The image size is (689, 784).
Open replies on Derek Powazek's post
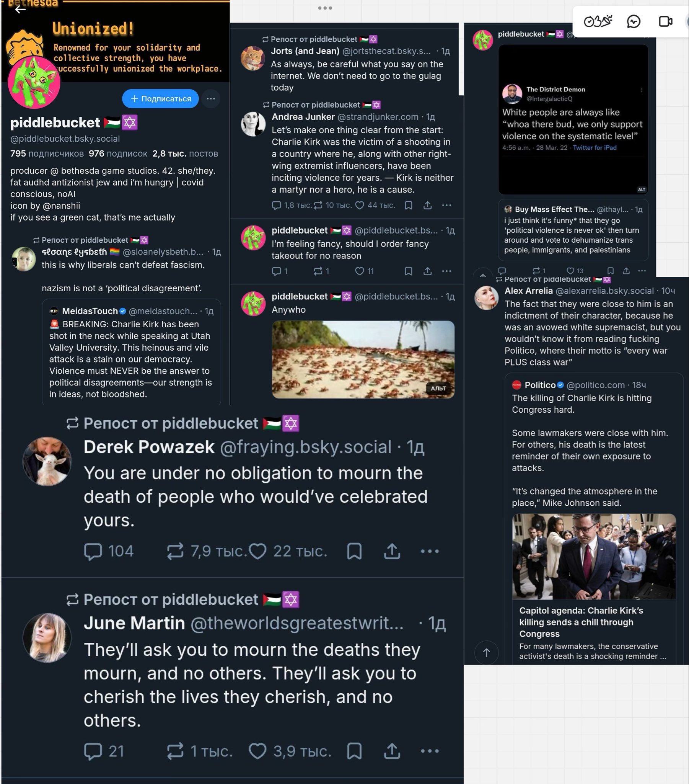(93, 552)
